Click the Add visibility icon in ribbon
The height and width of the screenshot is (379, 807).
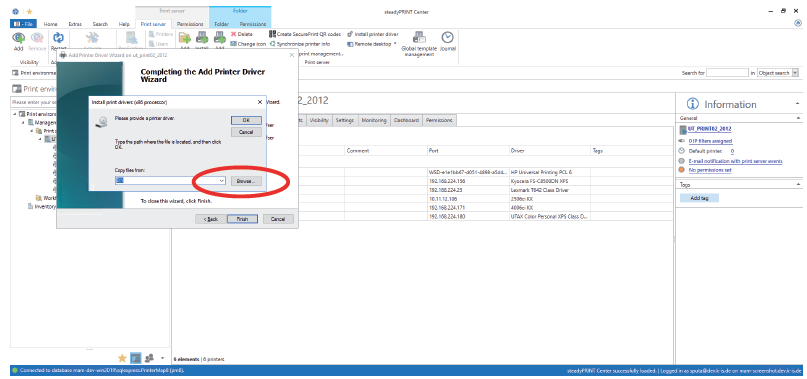(19, 39)
